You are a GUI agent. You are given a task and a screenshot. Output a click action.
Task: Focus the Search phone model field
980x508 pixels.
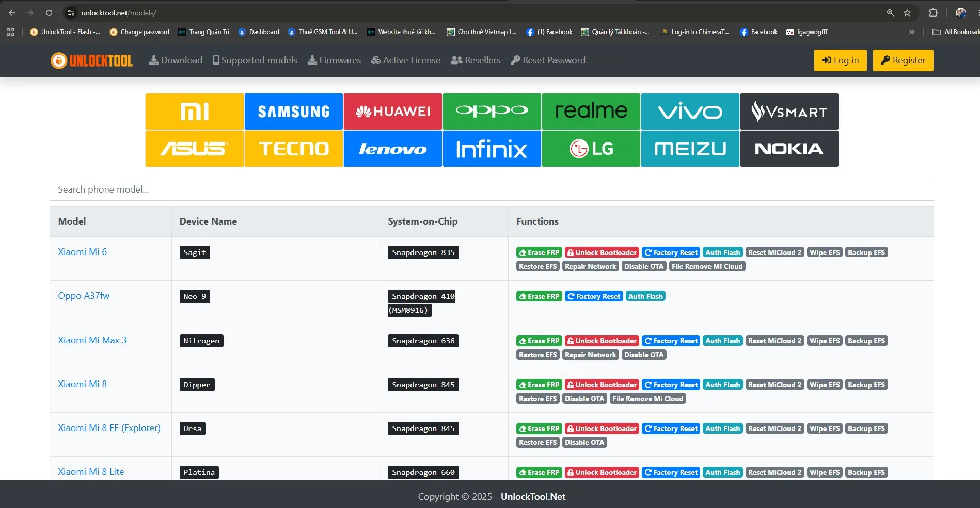click(x=492, y=189)
